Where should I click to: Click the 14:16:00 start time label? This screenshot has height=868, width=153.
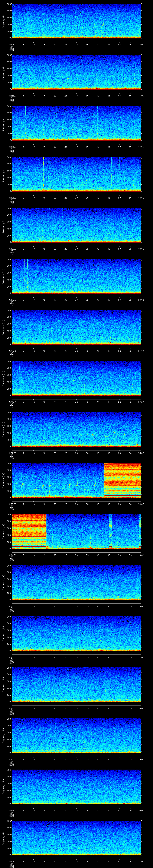[12, 147]
